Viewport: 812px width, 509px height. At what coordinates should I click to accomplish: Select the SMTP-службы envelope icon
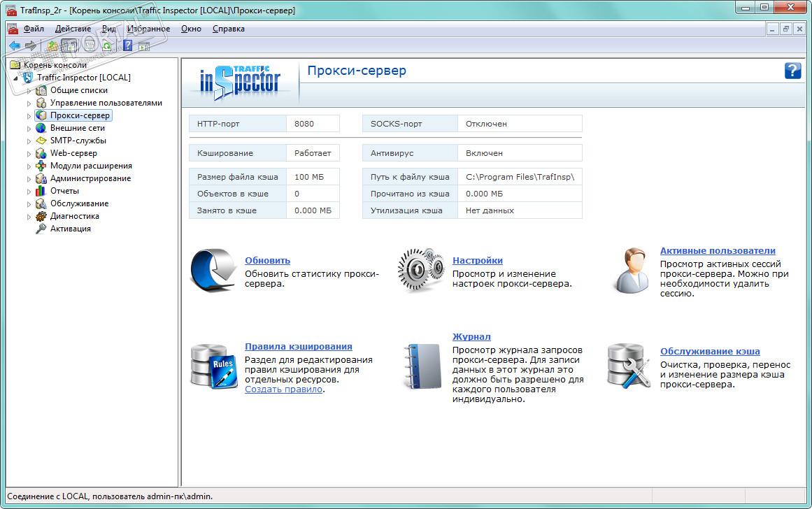tap(41, 141)
